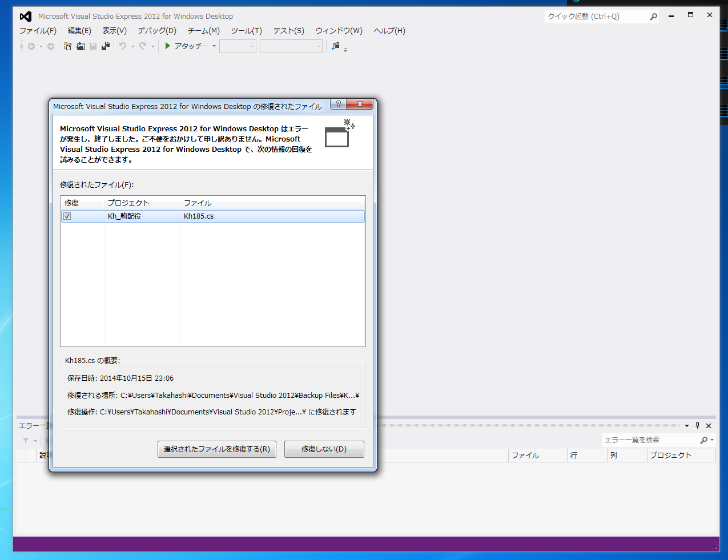Close the recovered files dialog
Viewport: 728px width, 560px height.
360,104
